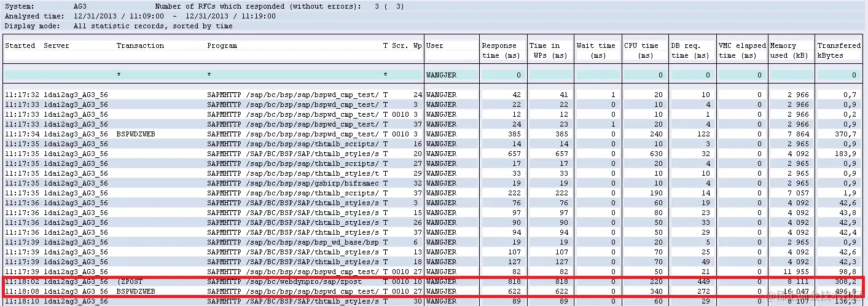Click response time value 385

514,134
